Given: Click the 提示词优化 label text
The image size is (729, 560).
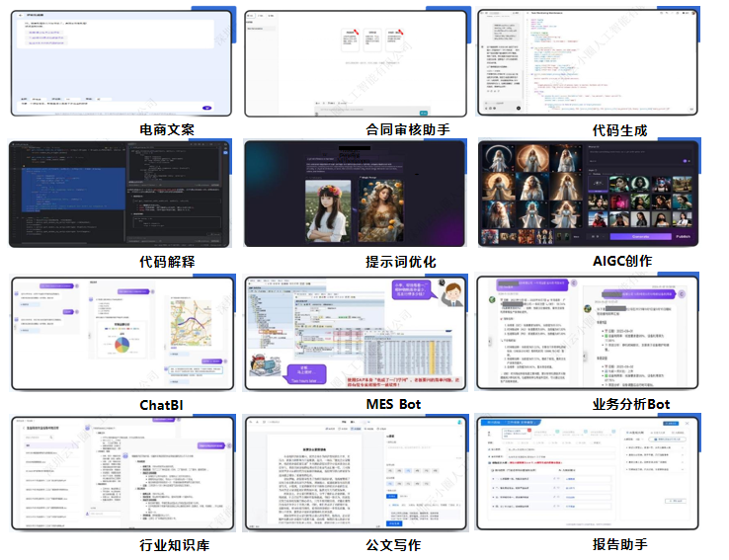Looking at the screenshot, I should pyautogui.click(x=400, y=262).
